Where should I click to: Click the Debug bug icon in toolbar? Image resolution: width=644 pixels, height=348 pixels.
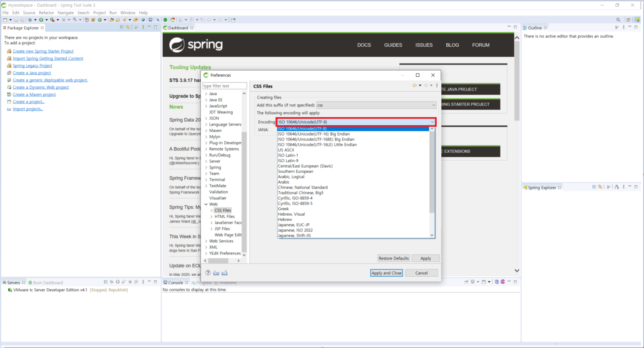point(30,20)
